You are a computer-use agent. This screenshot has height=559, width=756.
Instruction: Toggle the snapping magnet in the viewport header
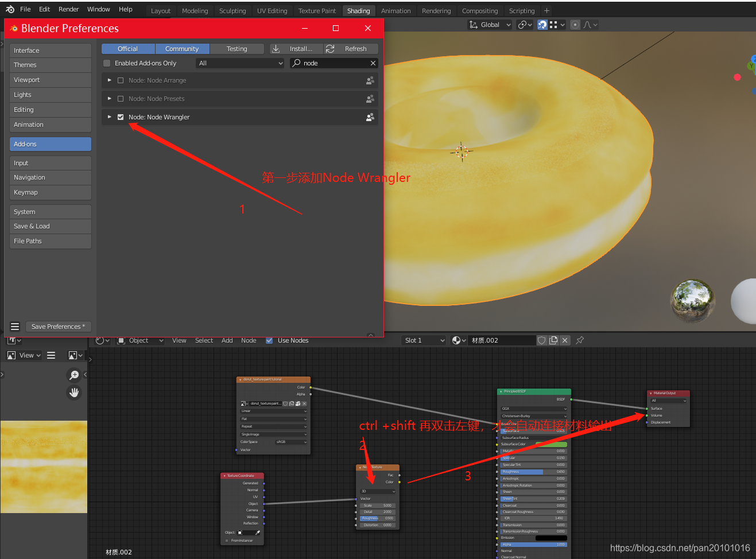pyautogui.click(x=542, y=25)
